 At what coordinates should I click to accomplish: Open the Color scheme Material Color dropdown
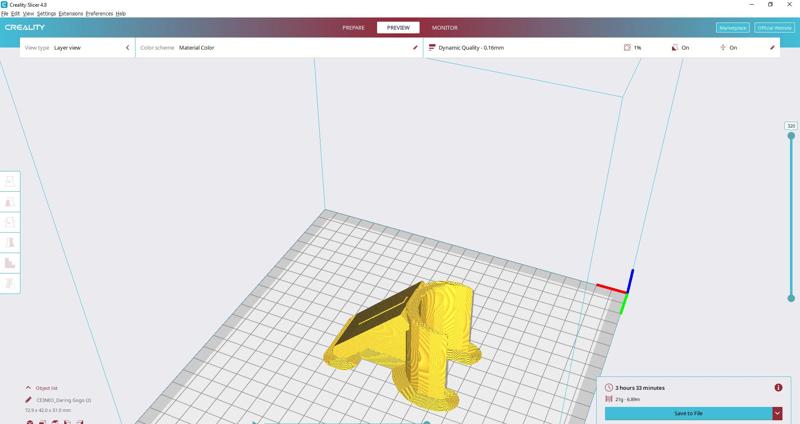(279, 47)
